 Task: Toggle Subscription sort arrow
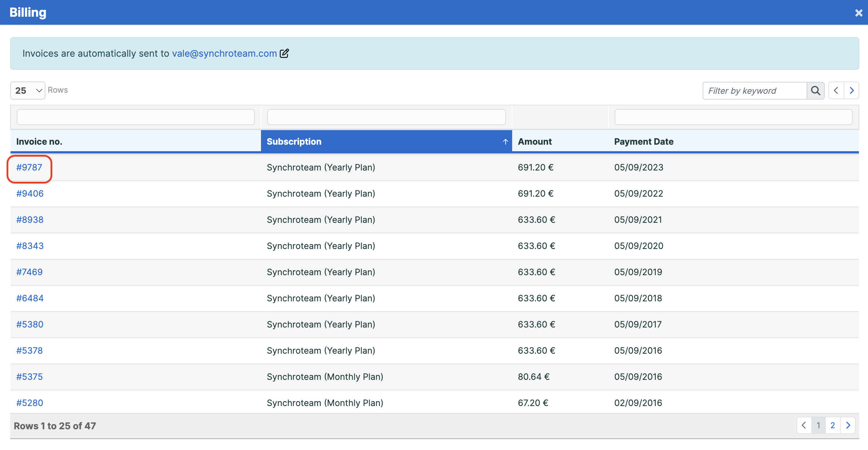[505, 142]
